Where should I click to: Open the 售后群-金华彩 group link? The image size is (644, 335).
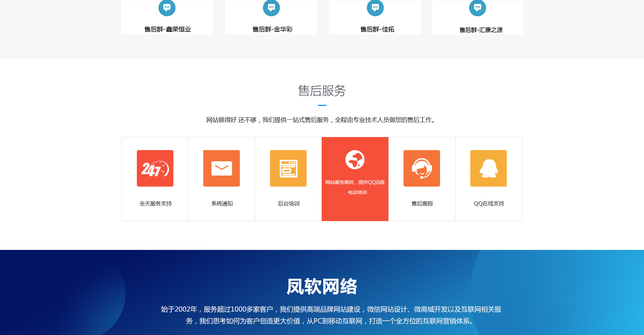tap(272, 29)
